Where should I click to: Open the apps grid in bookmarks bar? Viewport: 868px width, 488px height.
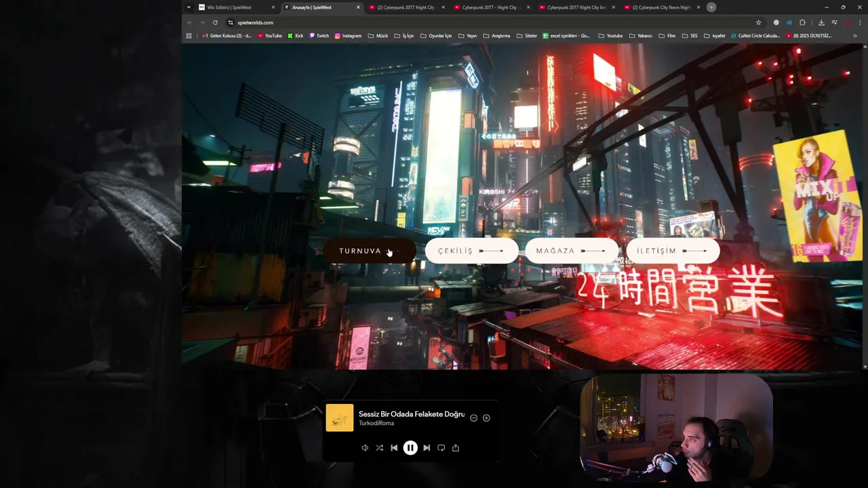[189, 36]
